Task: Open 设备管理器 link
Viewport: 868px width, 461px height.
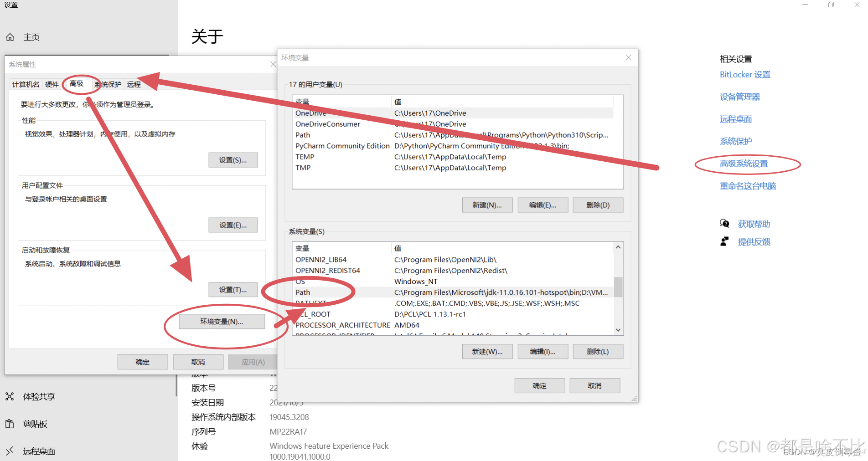Action: [740, 97]
